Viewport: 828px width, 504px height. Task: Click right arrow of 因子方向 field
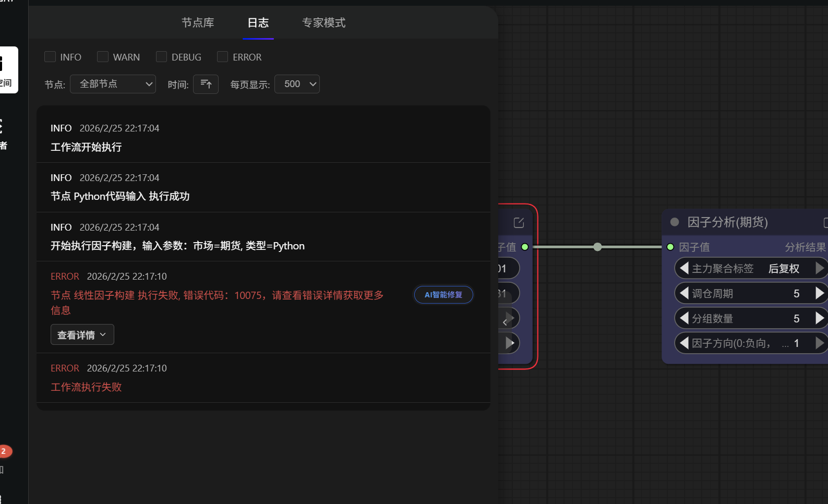click(x=820, y=343)
